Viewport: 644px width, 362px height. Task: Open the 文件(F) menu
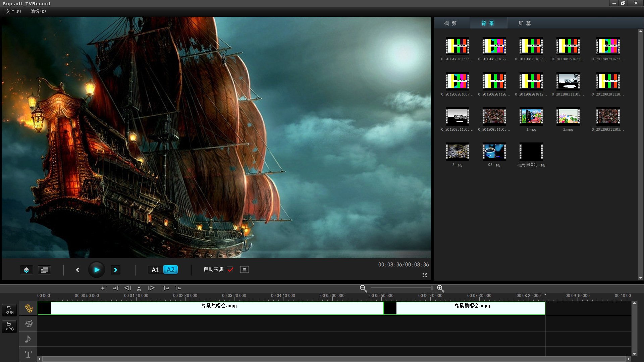[13, 11]
